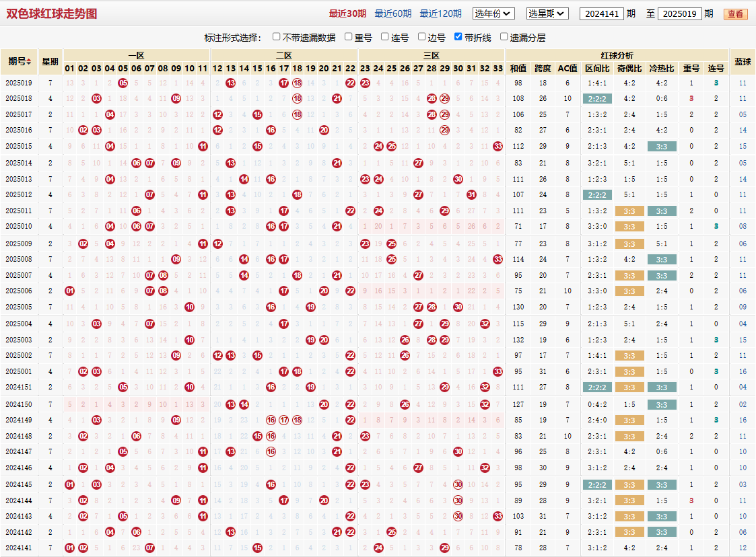Enable the 不带遗漏数据 checkbox
The width and height of the screenshot is (756, 557).
pyautogui.click(x=276, y=36)
